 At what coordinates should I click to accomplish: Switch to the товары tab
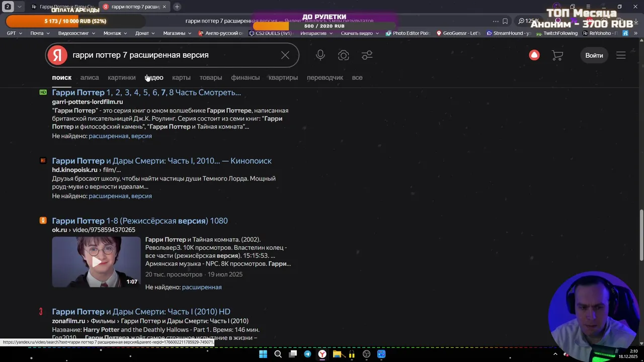pyautogui.click(x=211, y=77)
